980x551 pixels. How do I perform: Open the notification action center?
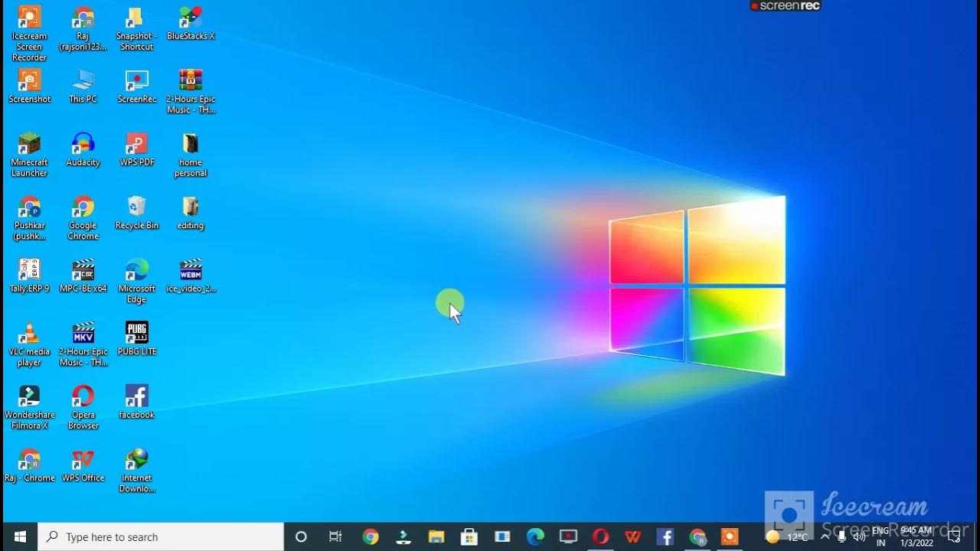[954, 537]
